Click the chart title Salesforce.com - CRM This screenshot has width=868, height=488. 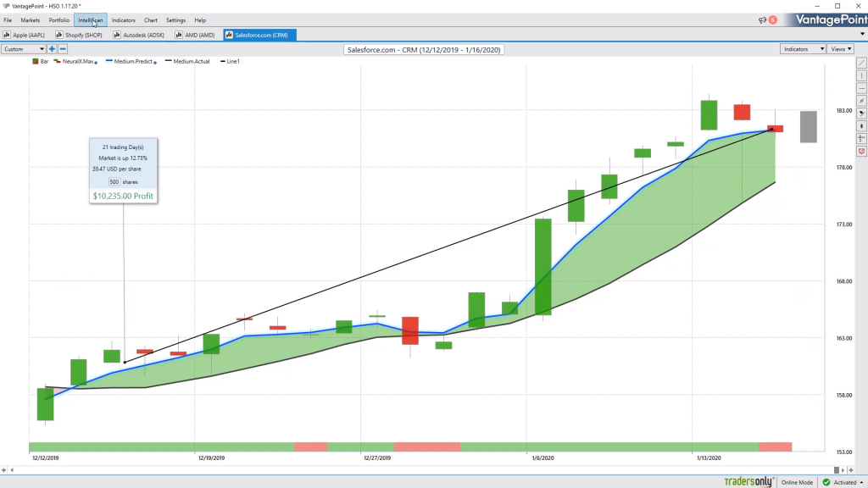(424, 50)
